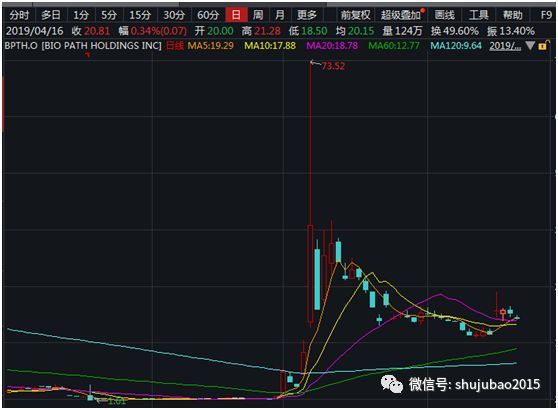This screenshot has height=410, width=558.
Task: Expand the triangle dropdown next to 2019/...
Action: tap(530, 46)
